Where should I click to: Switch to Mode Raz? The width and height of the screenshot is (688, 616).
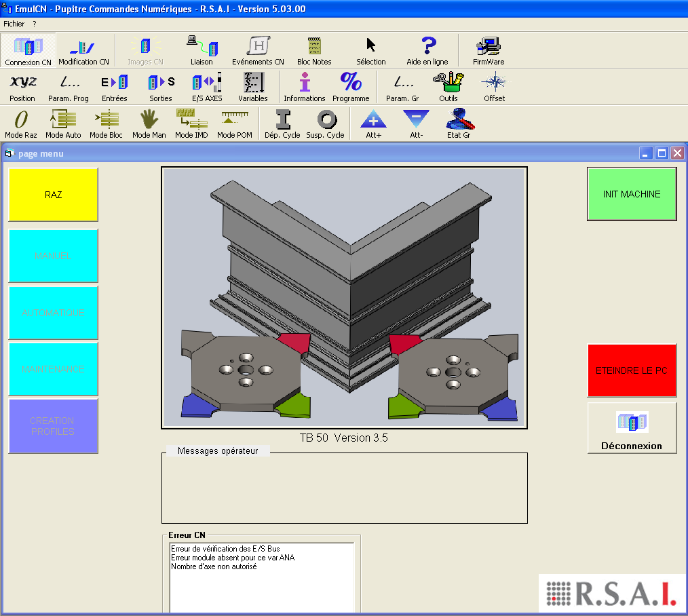21,124
